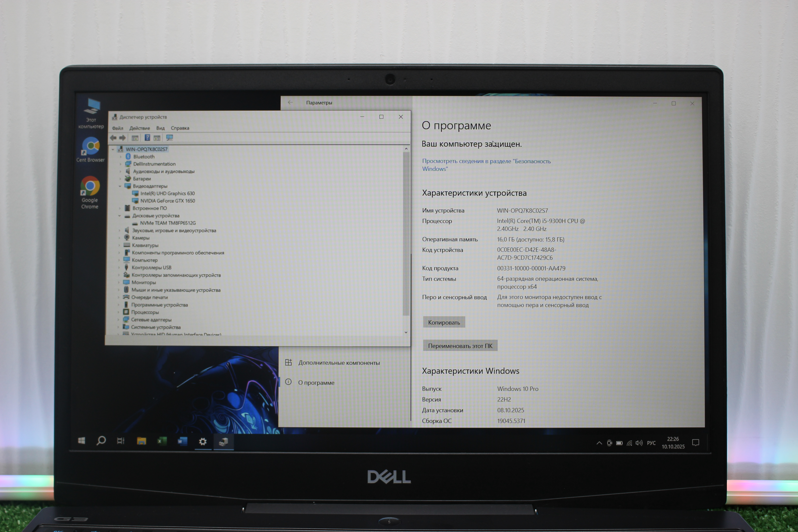Open Windows search magnifier on taskbar
Screen dimensions: 798x532
point(101,441)
